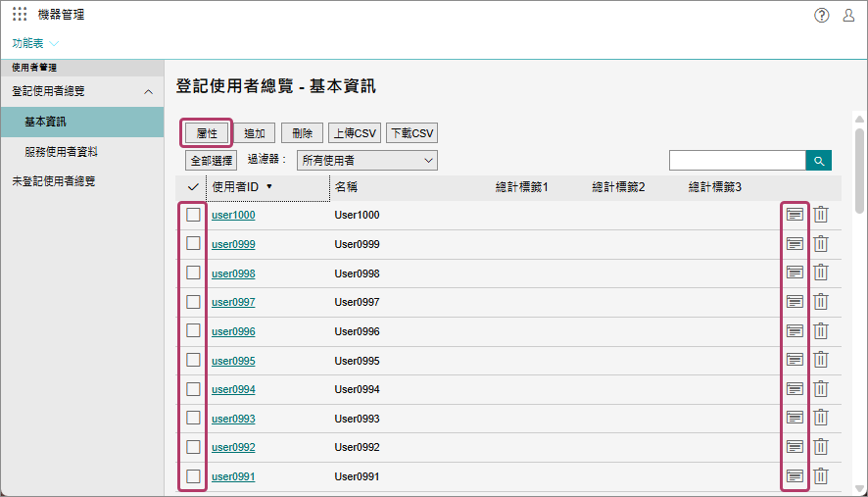Screen dimensions: 868x497
Task: Open the user account profile icon
Action: pyautogui.click(x=848, y=15)
